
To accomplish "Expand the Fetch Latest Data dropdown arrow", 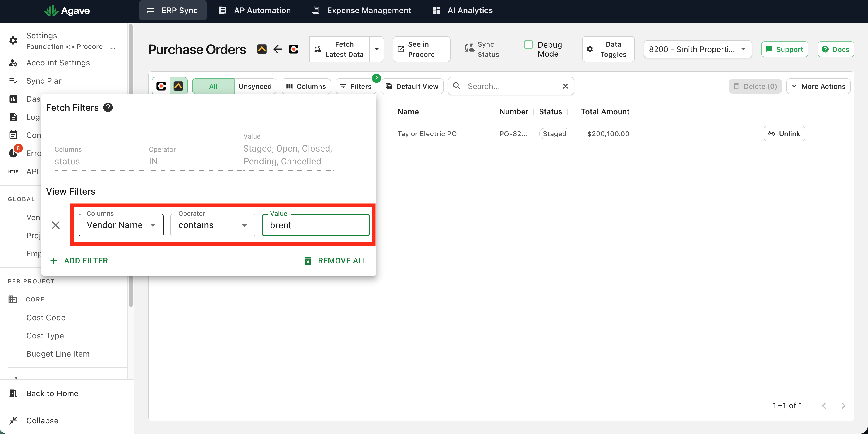I will tap(377, 49).
